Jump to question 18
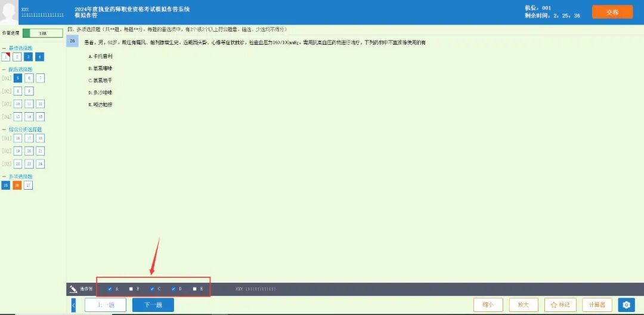644x315 pixels. click(x=41, y=138)
